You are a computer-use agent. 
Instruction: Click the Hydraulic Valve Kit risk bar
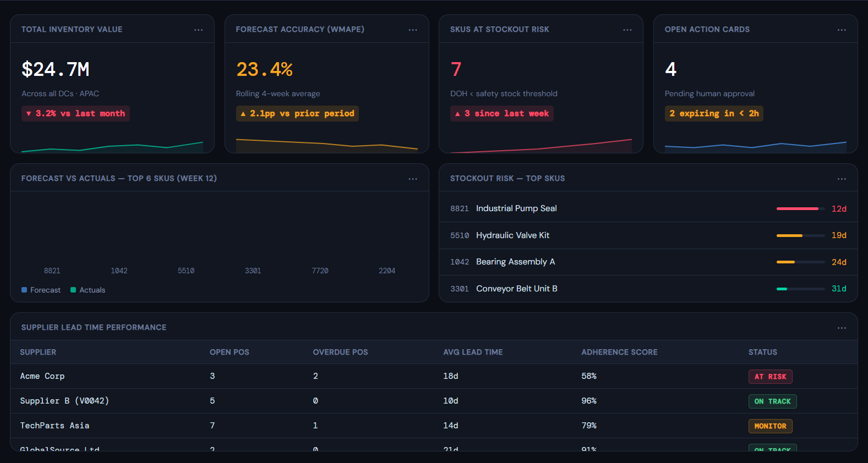[x=801, y=235]
